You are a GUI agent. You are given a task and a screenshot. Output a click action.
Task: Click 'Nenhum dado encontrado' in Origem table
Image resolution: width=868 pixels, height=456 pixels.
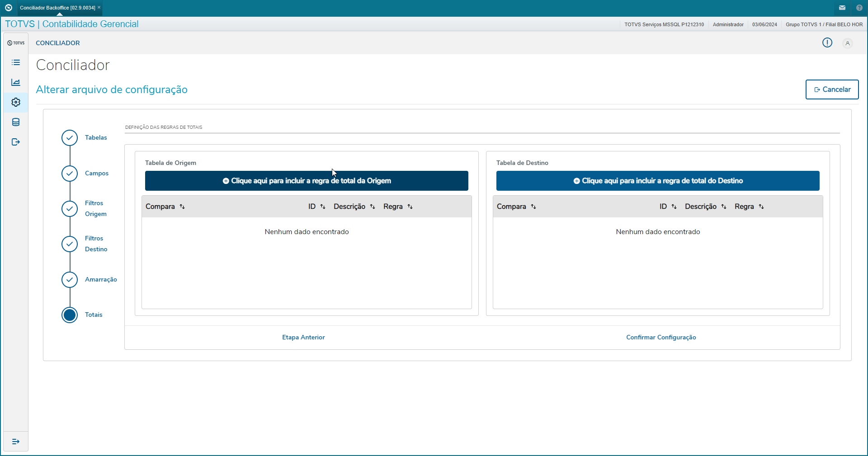(307, 232)
